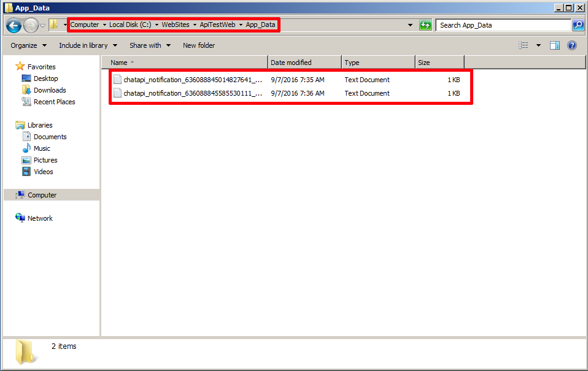
Task: Click the Documents library icon
Action: [x=26, y=136]
